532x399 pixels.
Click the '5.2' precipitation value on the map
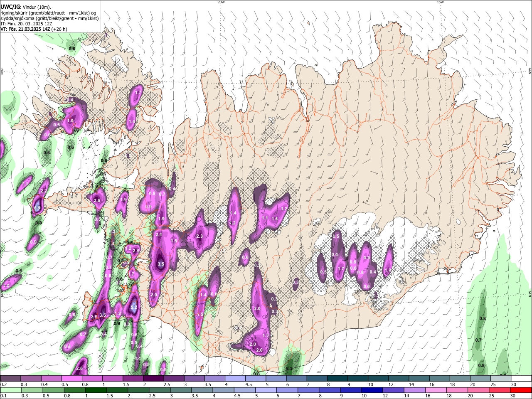pyautogui.click(x=134, y=308)
